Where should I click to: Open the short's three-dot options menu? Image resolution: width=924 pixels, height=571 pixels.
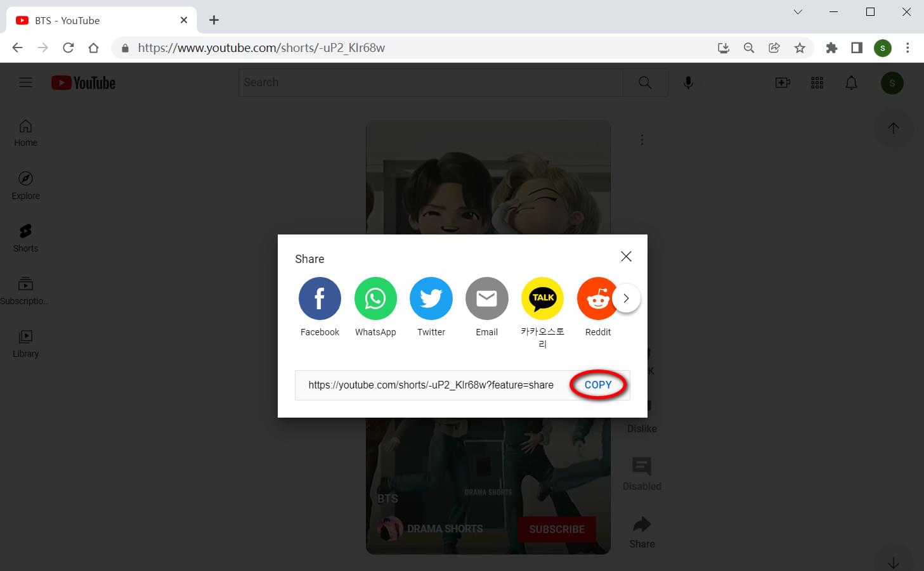click(x=642, y=139)
